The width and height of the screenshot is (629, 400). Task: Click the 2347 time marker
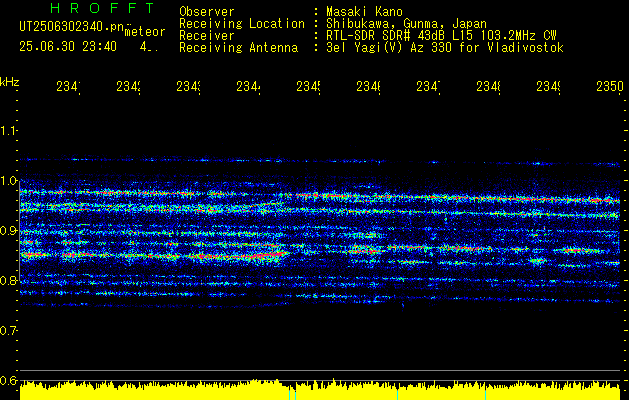[x=429, y=87]
